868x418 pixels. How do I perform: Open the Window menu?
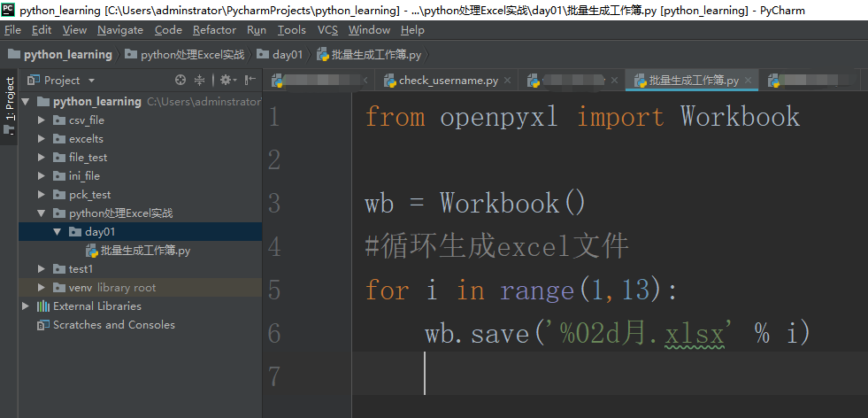pyautogui.click(x=369, y=30)
